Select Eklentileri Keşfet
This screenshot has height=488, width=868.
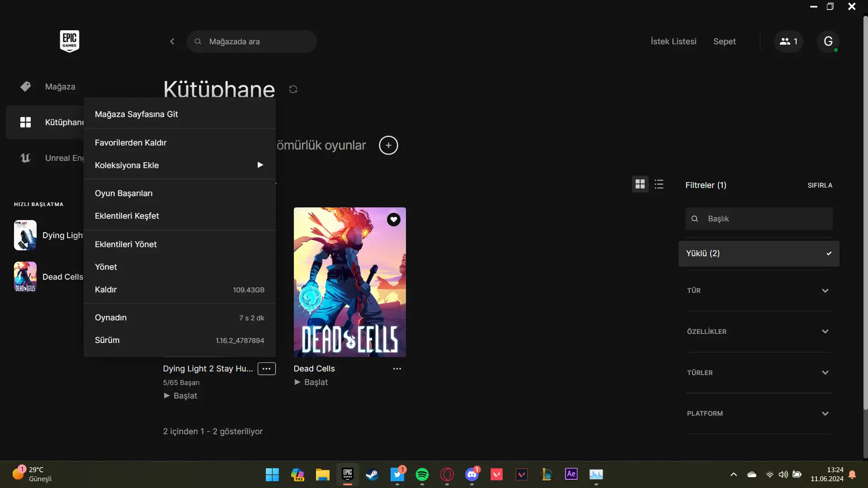[x=179, y=216]
